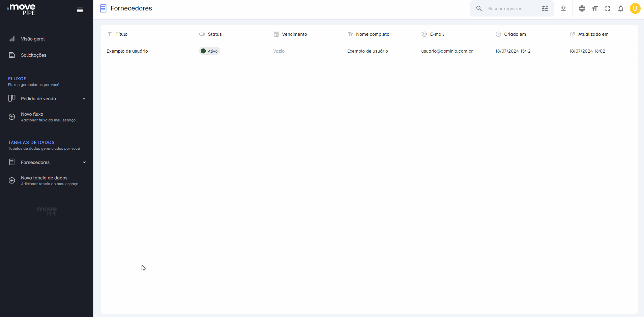The width and height of the screenshot is (644, 317).
Task: Click the Visão geral bar chart icon
Action: [12, 39]
